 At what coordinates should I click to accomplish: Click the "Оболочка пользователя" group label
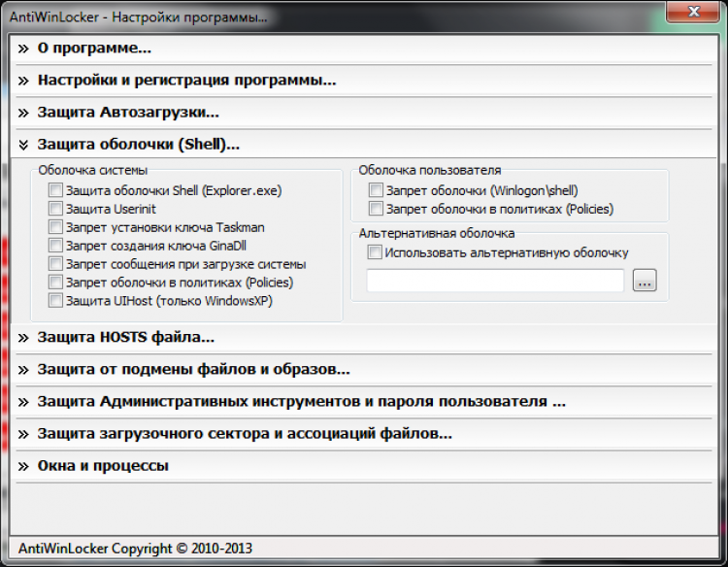point(430,171)
